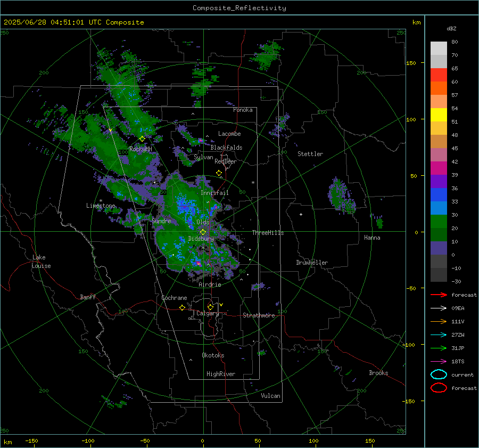Click the red forecast arrow in legend
Image resolution: width=479 pixels, height=448 pixels.
pos(439,295)
